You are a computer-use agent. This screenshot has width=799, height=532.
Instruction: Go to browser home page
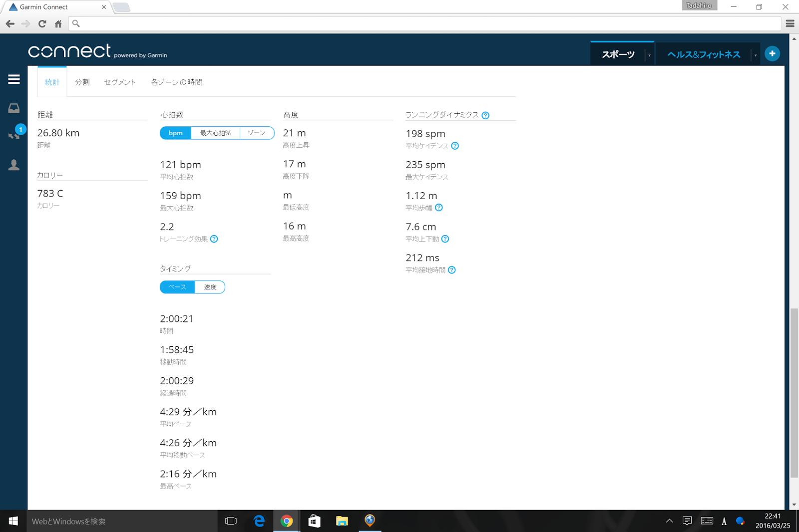(x=58, y=23)
